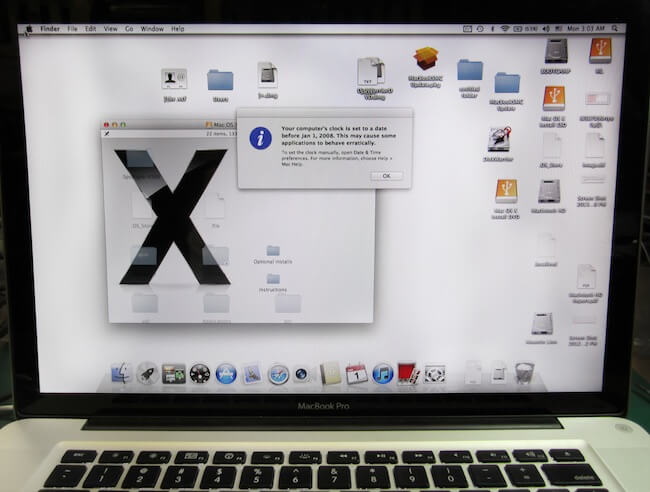Click the battery status icon
This screenshot has width=650, height=492.
click(x=517, y=29)
